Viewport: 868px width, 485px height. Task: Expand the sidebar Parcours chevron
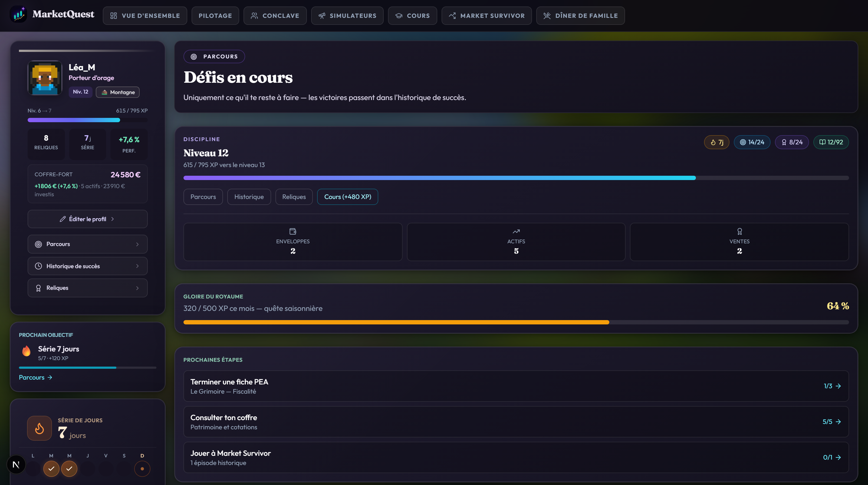point(137,244)
